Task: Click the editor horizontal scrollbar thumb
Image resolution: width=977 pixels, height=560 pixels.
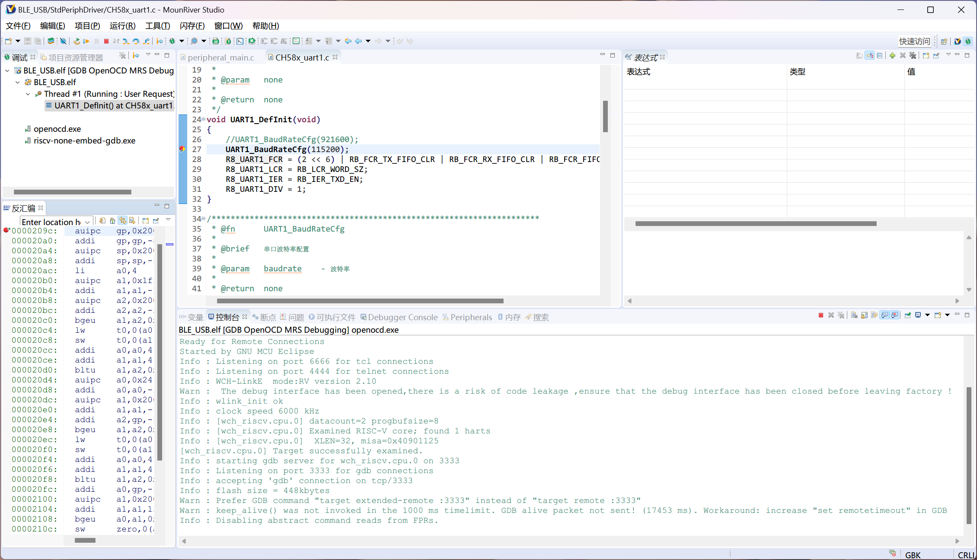Action: coord(360,301)
